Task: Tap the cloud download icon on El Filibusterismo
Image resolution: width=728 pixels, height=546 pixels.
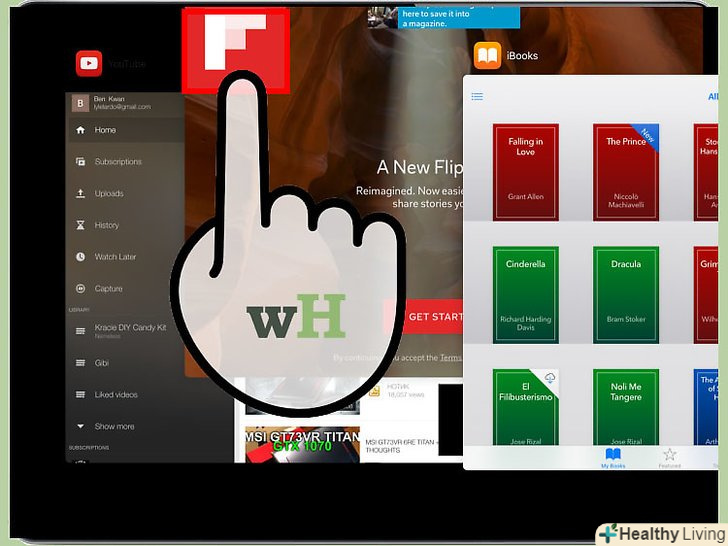Action: click(550, 377)
